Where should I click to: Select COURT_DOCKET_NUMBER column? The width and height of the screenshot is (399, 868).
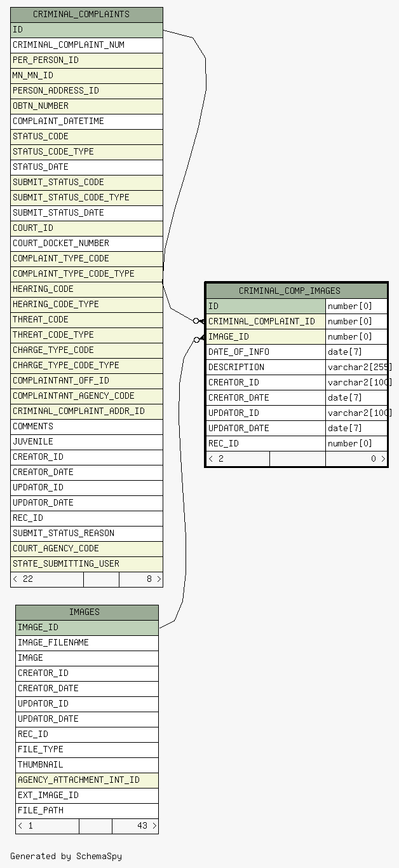[87, 244]
